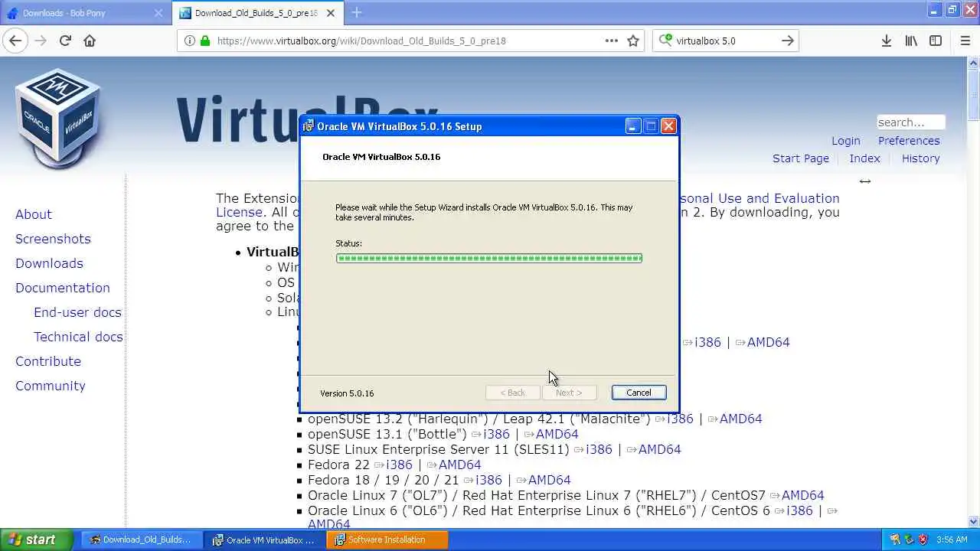Click the 3:56 AM taskbar clock
Image resolution: width=980 pixels, height=551 pixels.
tap(952, 540)
